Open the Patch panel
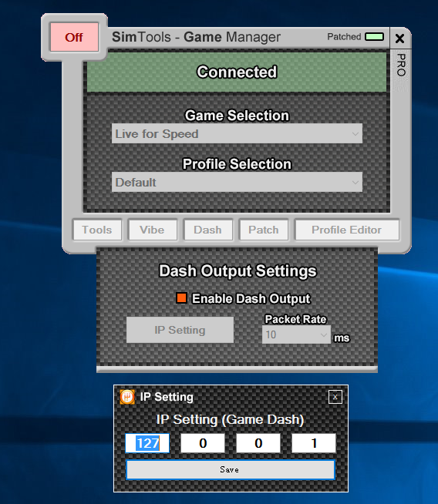Viewport: 438px width, 504px height. tap(264, 230)
